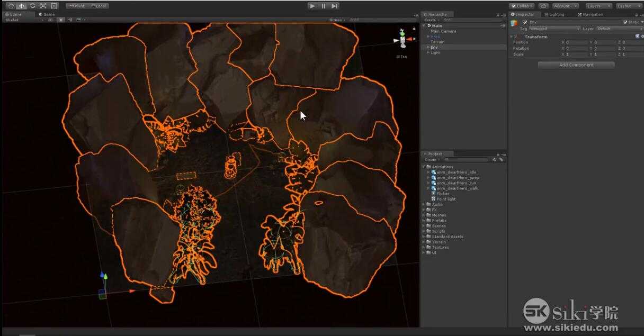Image resolution: width=644 pixels, height=336 pixels.
Task: Toggle the Env object active checkbox
Action: tap(525, 22)
